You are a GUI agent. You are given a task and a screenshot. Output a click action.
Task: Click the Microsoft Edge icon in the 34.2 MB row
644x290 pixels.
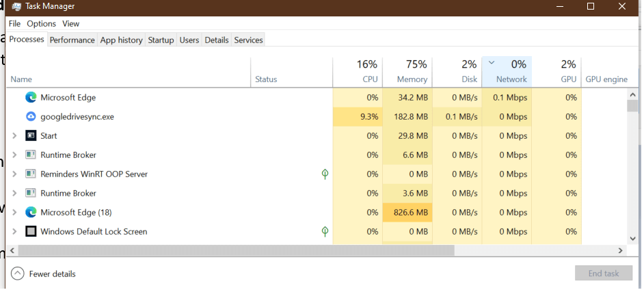[31, 98]
